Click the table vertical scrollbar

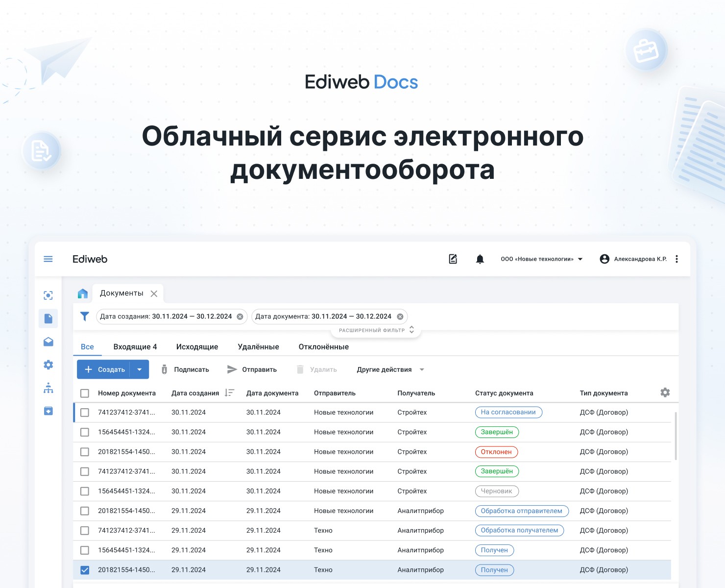coord(676,436)
